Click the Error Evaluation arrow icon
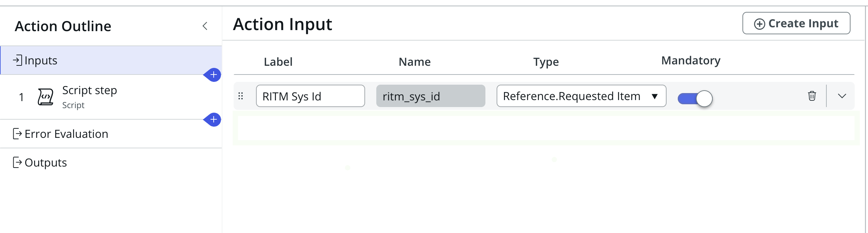 click(17, 134)
